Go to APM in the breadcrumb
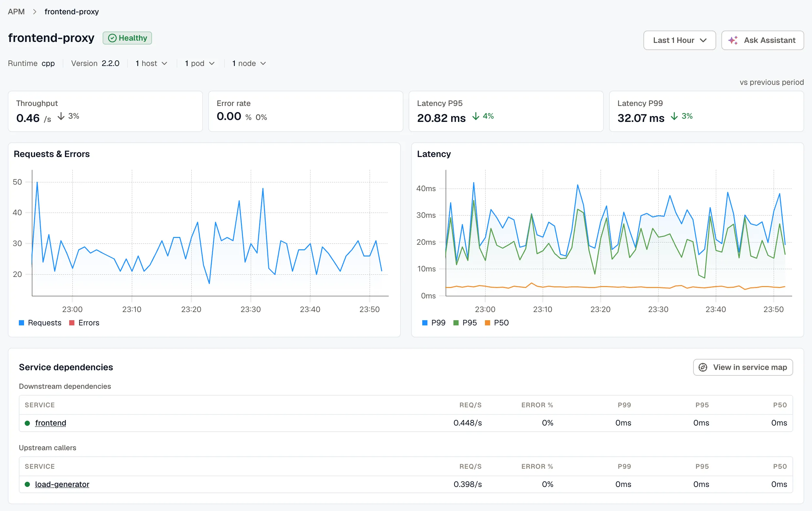This screenshot has height=511, width=812. 16,12
